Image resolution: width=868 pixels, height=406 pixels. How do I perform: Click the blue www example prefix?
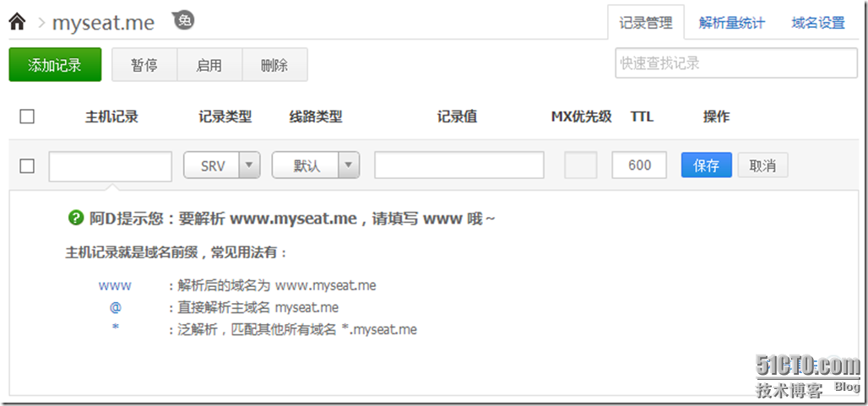point(115,286)
